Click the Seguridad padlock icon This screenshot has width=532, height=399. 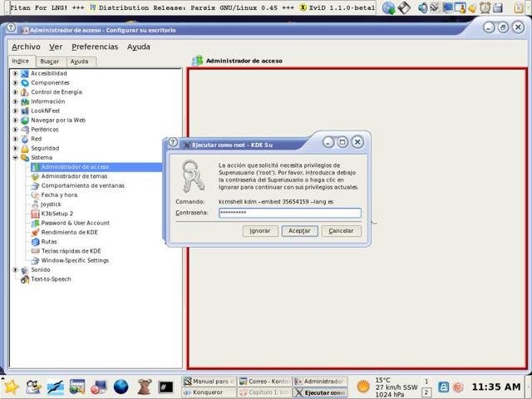tap(25, 148)
